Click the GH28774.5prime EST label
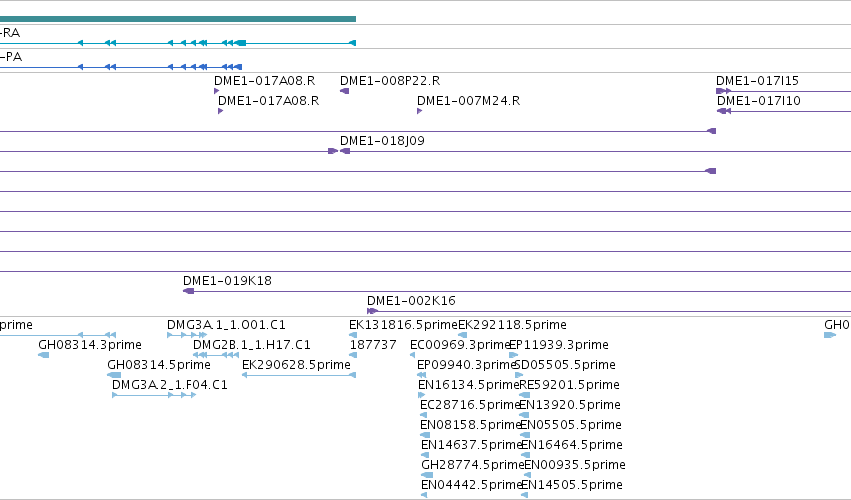 point(472,466)
